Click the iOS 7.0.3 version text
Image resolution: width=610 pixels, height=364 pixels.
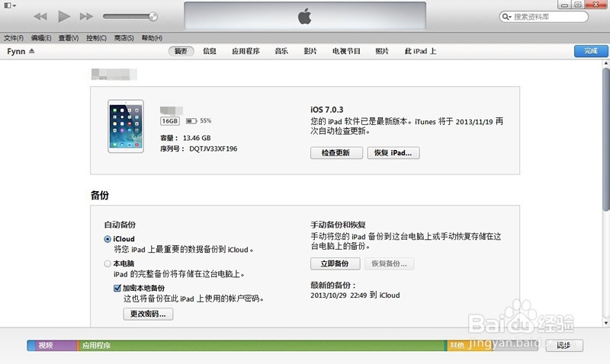327,110
